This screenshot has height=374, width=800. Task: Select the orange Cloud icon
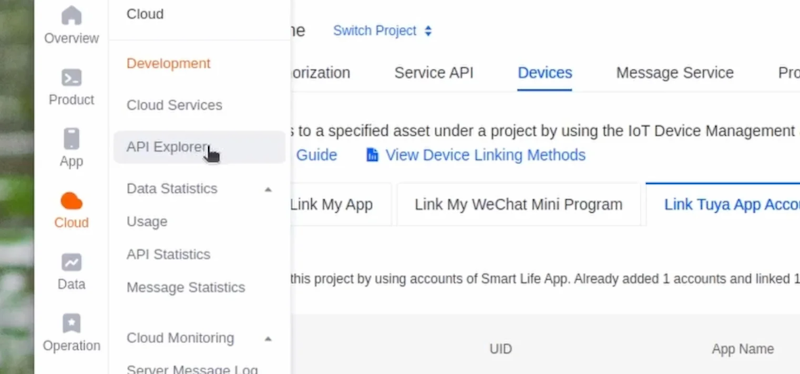(71, 201)
